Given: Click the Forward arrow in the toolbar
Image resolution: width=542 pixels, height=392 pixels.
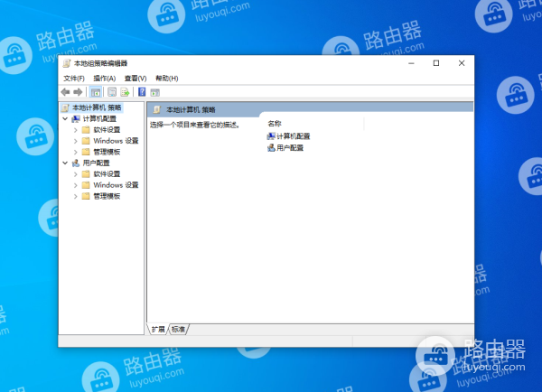Looking at the screenshot, I should point(78,92).
